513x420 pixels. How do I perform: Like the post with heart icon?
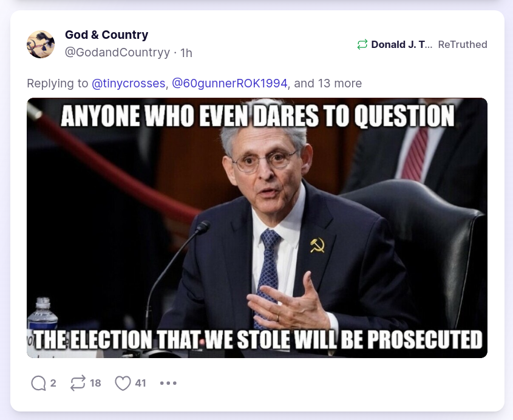tap(123, 383)
